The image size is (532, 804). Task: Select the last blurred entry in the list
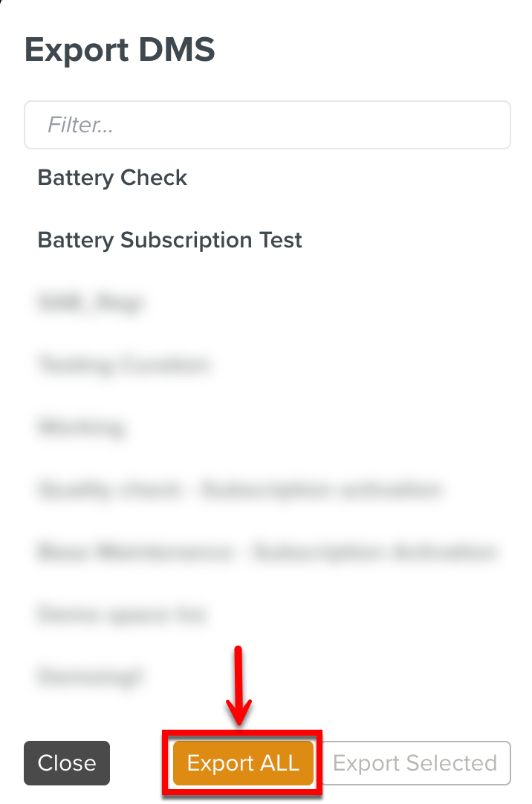click(x=89, y=676)
